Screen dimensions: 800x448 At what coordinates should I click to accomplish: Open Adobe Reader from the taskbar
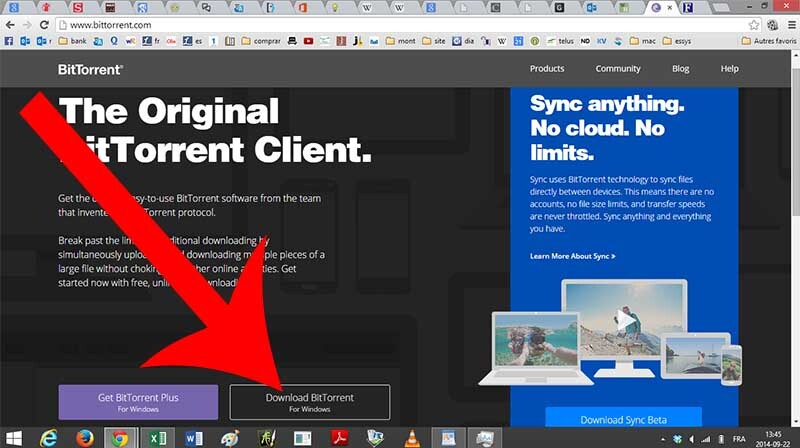tap(339, 438)
